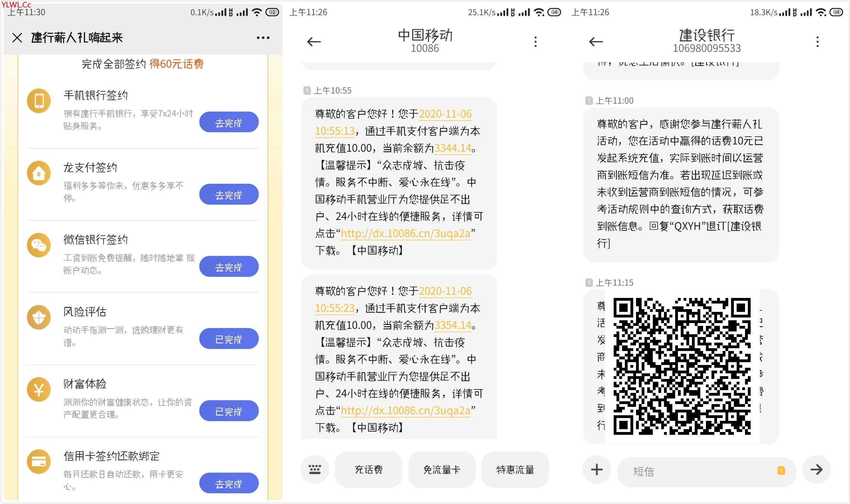Image resolution: width=850 pixels, height=504 pixels.
Task: Open date link 2020-11-06 10:55:13 in first message
Action: [x=393, y=123]
